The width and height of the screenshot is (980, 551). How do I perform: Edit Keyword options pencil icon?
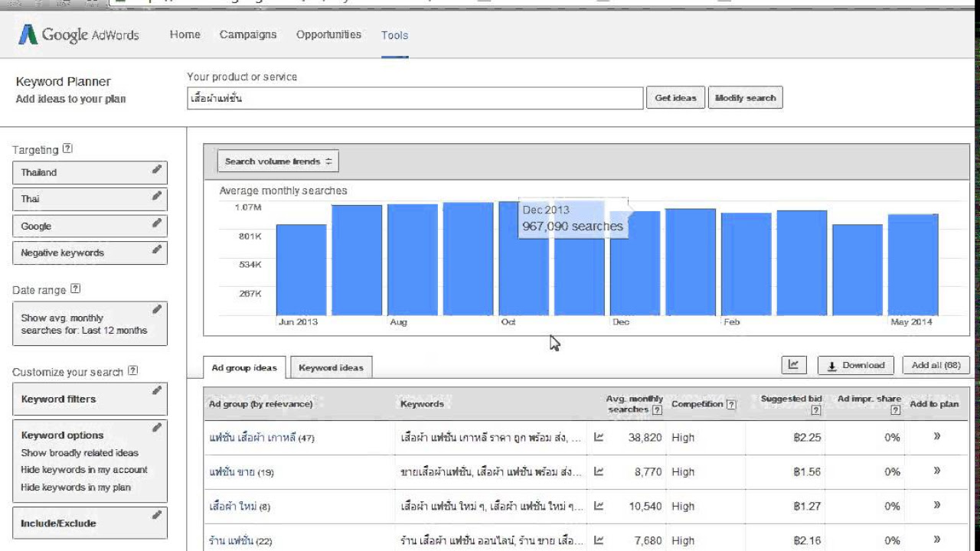tap(156, 428)
